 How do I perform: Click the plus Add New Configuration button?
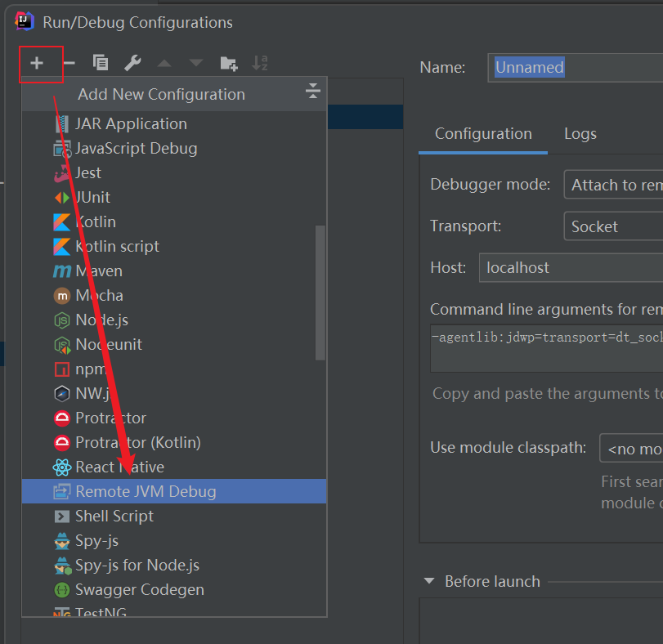coord(37,64)
